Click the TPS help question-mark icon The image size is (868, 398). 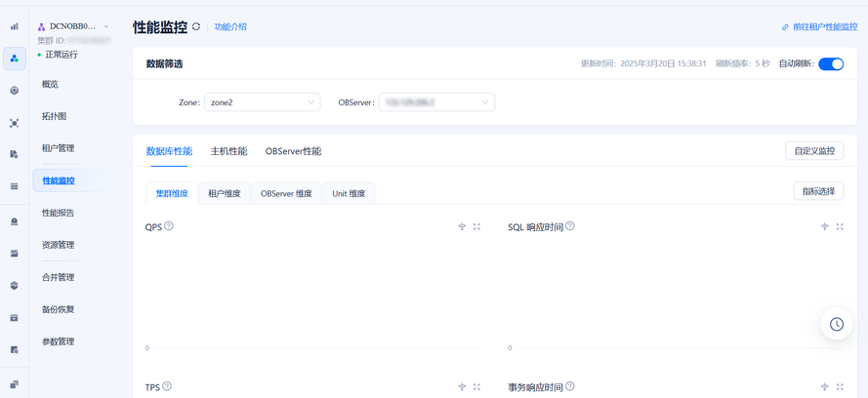pos(167,387)
